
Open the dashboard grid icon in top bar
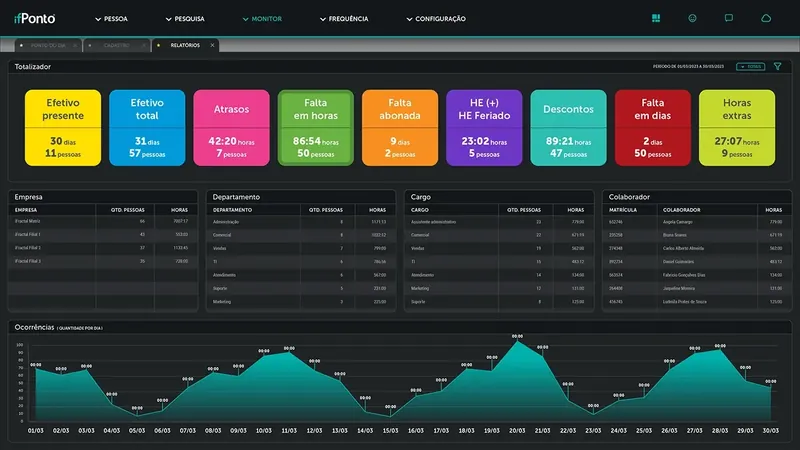click(656, 18)
